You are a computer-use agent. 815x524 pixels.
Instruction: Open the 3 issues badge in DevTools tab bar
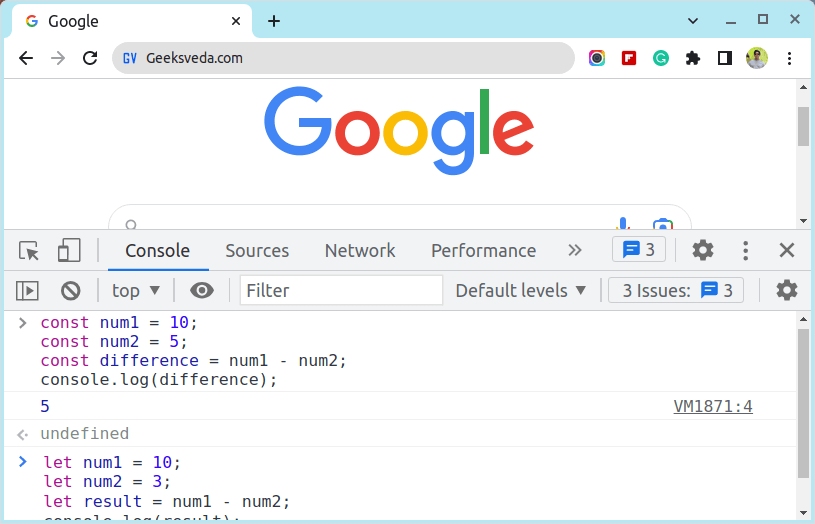click(639, 250)
